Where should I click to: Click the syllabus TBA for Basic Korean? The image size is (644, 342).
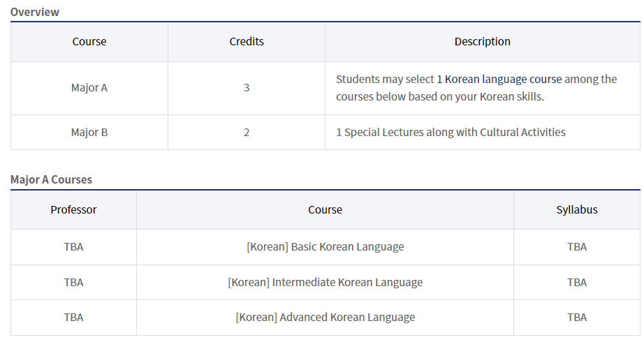[577, 247]
